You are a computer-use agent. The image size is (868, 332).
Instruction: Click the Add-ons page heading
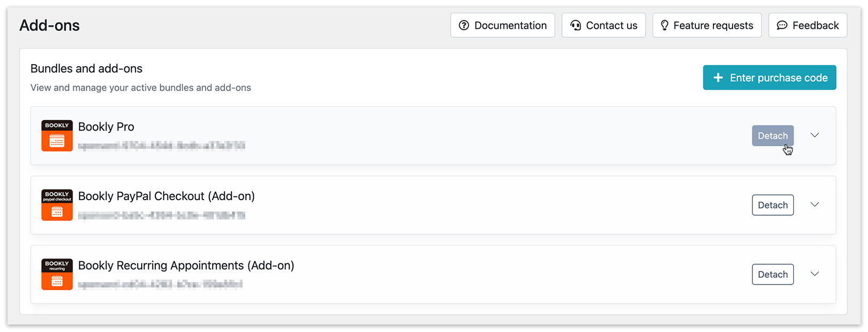(50, 25)
